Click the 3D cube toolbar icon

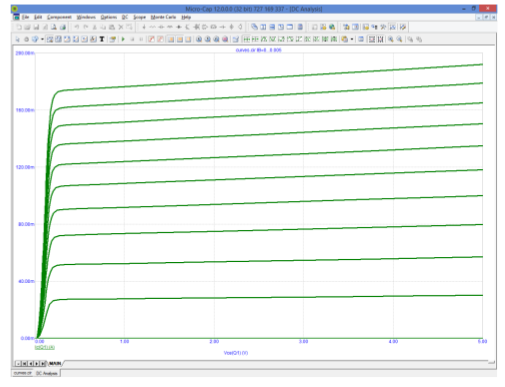35,39
